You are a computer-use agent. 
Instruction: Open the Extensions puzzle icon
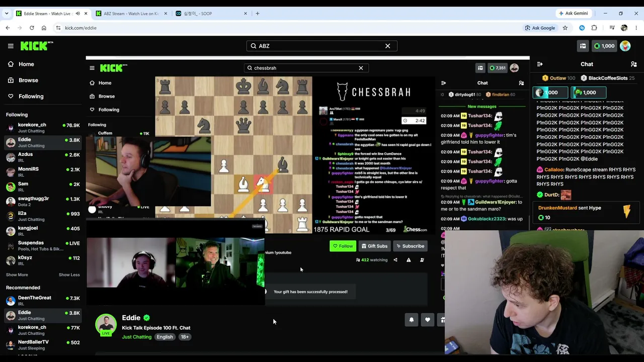click(594, 28)
